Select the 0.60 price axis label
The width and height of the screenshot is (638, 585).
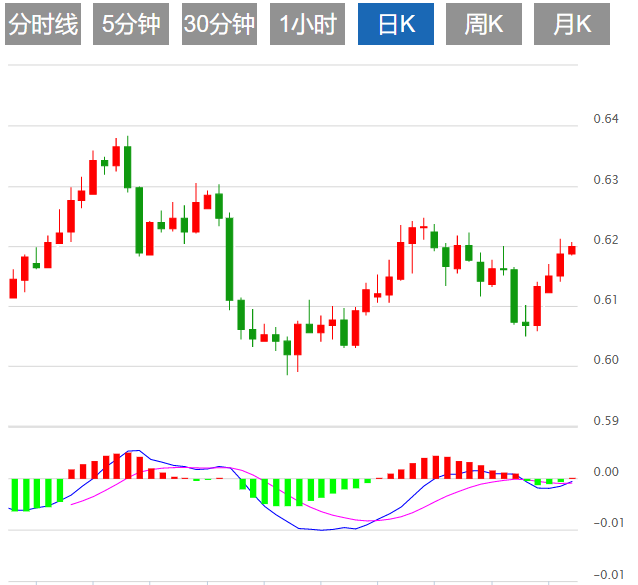(x=605, y=360)
